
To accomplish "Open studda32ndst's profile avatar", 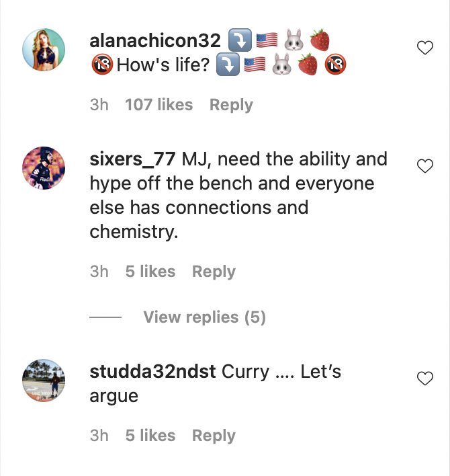I will coord(44,381).
